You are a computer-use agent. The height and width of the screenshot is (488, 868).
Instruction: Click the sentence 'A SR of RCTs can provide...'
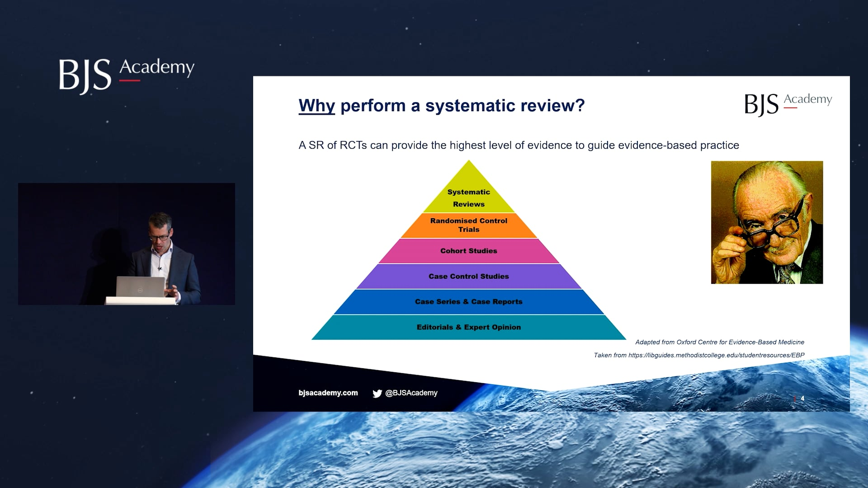pos(519,145)
